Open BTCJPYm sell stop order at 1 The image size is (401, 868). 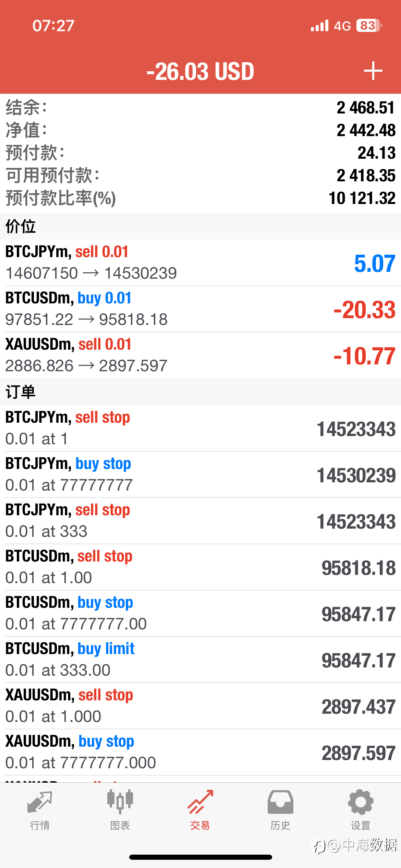(x=200, y=428)
